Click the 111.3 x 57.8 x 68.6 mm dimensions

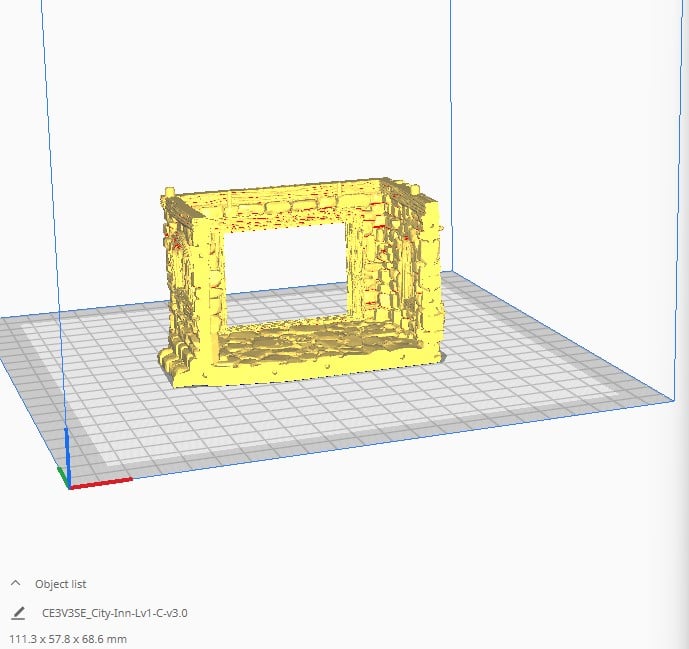tap(68, 639)
